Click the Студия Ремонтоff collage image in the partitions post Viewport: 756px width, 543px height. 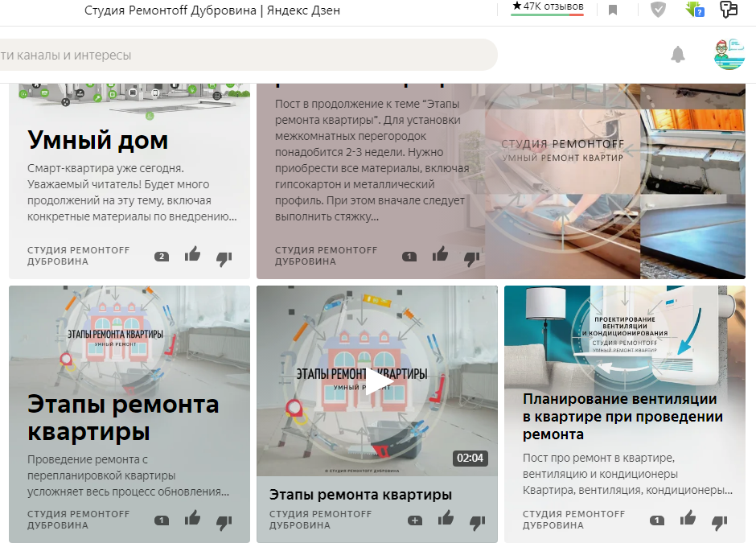coord(614,181)
